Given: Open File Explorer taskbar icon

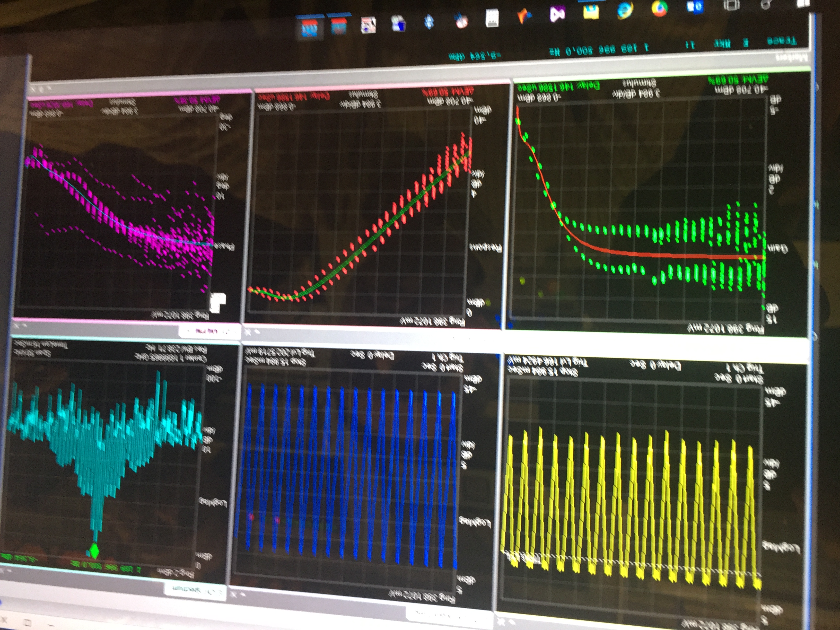Looking at the screenshot, I should coord(591,12).
